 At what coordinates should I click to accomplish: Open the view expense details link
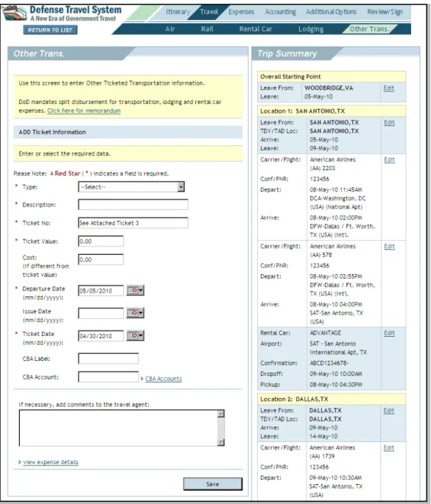[x=51, y=462]
